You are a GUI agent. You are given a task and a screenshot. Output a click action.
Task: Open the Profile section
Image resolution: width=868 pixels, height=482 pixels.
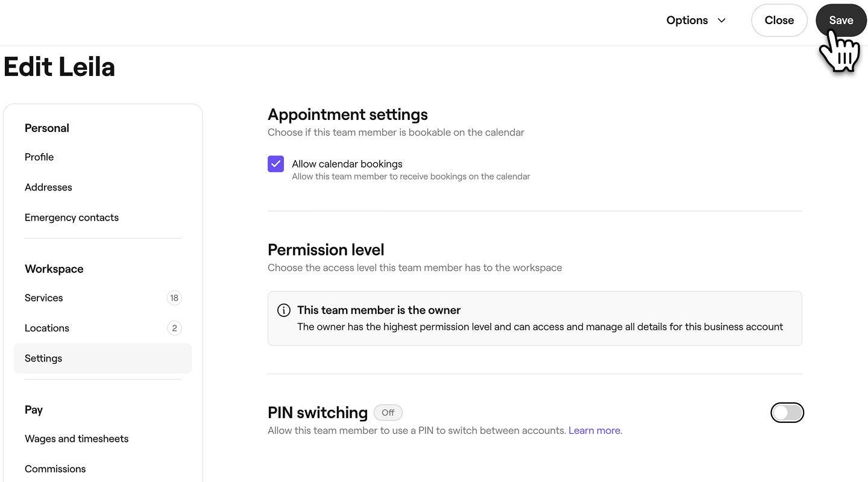pyautogui.click(x=39, y=157)
